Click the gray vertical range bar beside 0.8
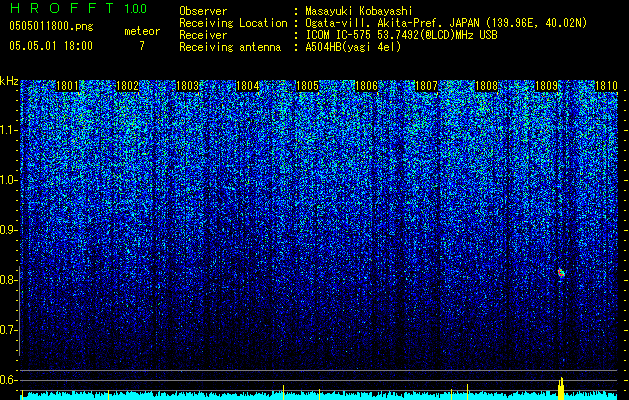 pyautogui.click(x=19, y=311)
